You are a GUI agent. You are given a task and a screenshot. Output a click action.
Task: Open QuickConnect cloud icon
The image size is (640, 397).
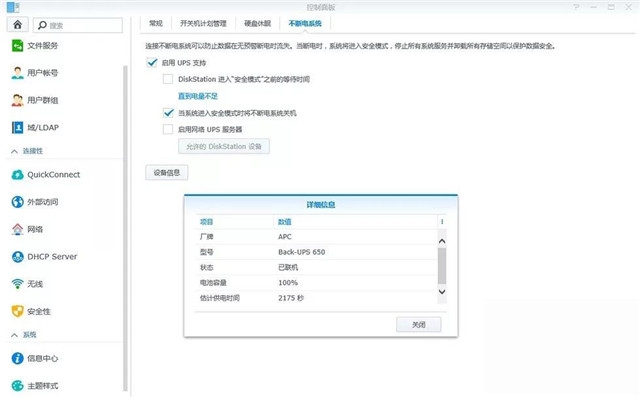tap(18, 175)
